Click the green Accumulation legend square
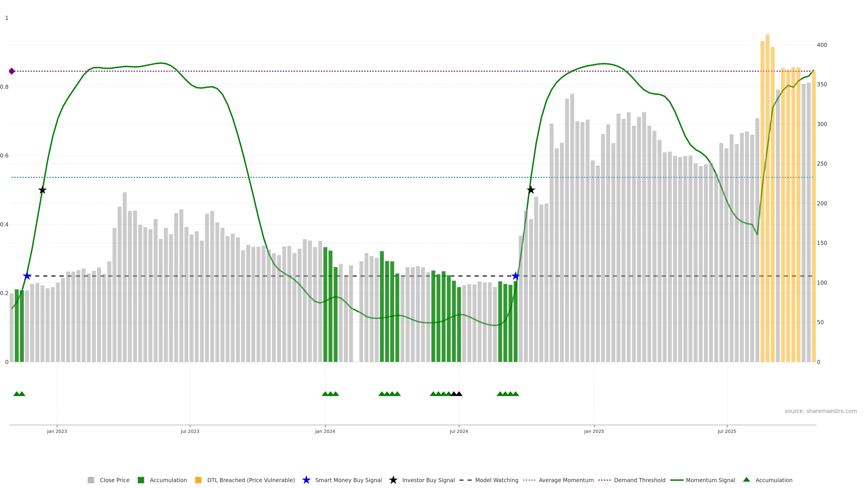Screen dimensions: 868x488 point(141,480)
